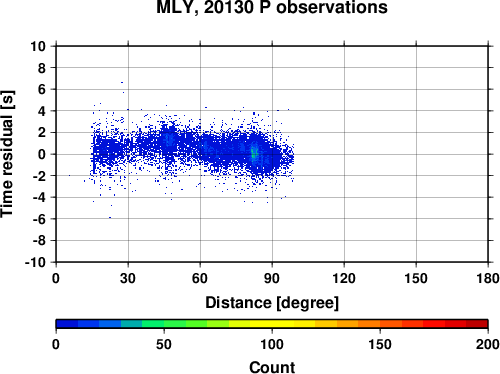Click the x-axis tick label '30'
Viewport: 500px width, 374px height.
point(128,278)
